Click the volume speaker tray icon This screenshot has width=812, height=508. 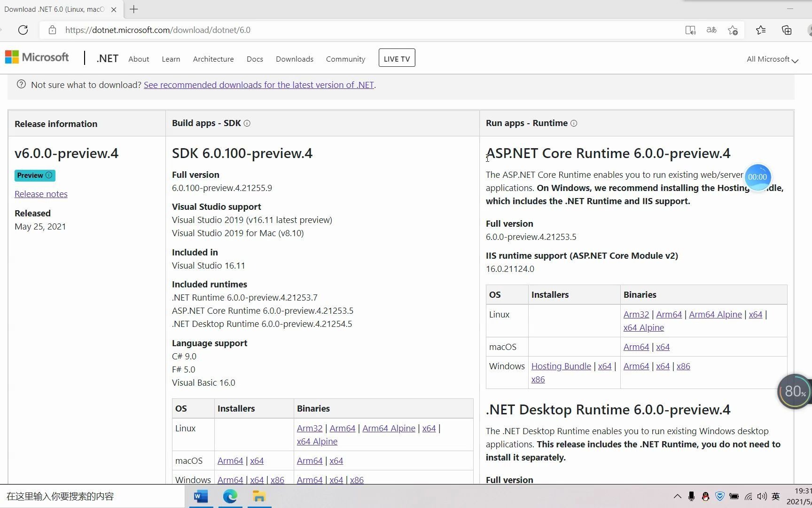tap(762, 496)
